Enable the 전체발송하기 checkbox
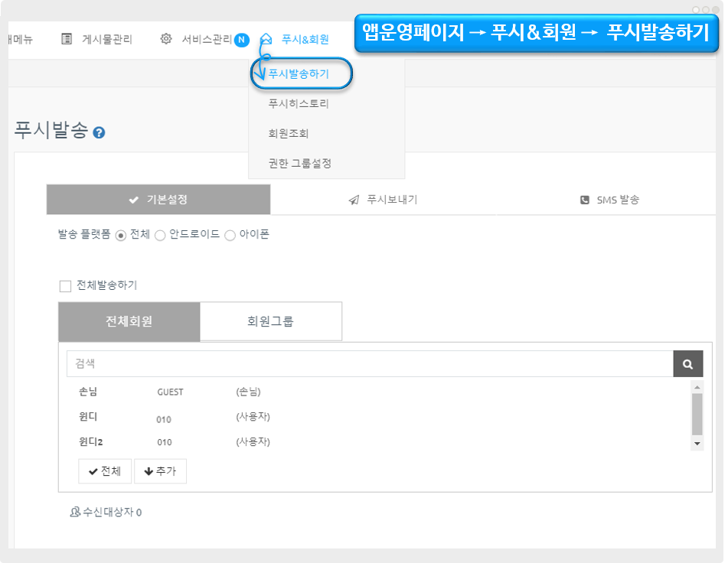Screen dimensions: 728x563 pos(65,286)
